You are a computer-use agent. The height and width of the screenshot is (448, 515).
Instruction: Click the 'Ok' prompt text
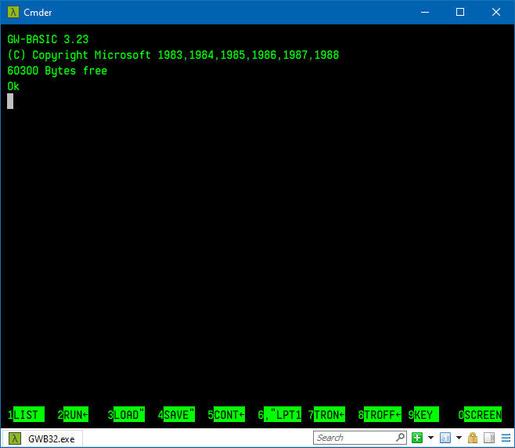click(x=13, y=86)
